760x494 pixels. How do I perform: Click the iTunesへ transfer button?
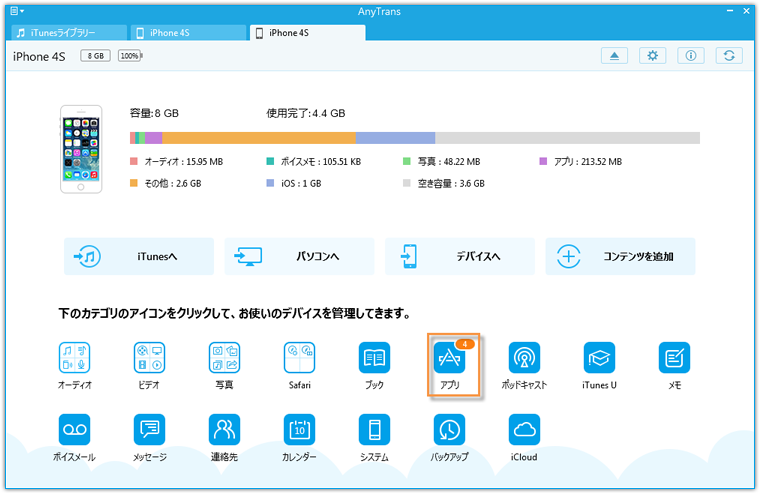pyautogui.click(x=139, y=256)
